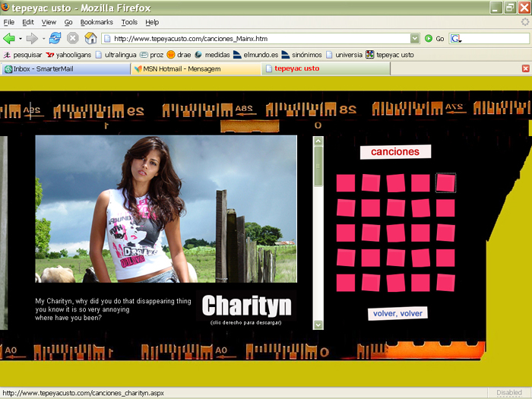
Task: Go back with the green Back arrow
Action: tap(9, 39)
